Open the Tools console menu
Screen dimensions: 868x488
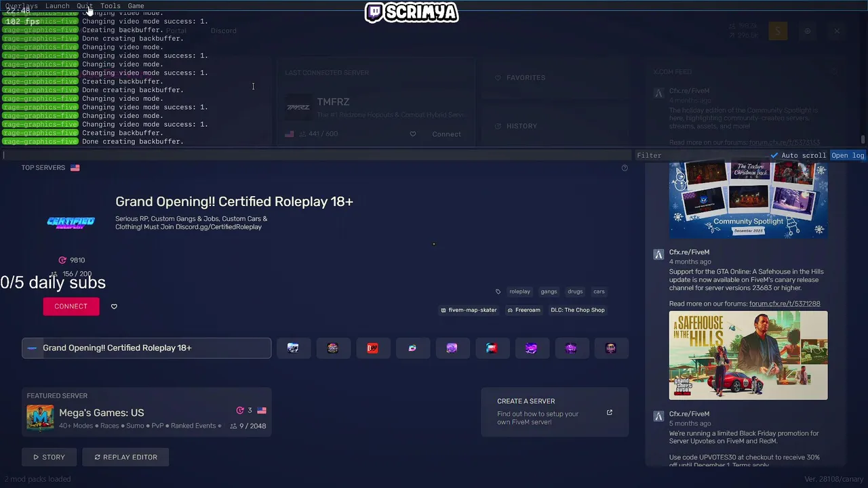(x=110, y=6)
